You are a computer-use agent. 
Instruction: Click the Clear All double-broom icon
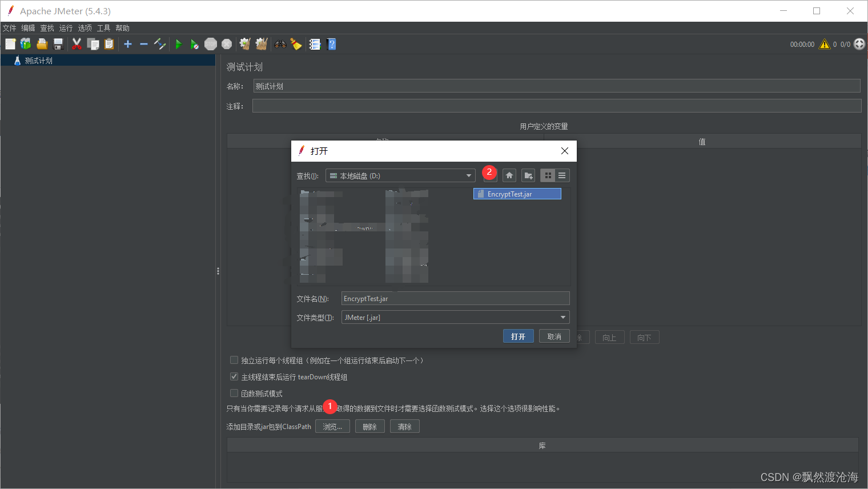[x=262, y=44]
